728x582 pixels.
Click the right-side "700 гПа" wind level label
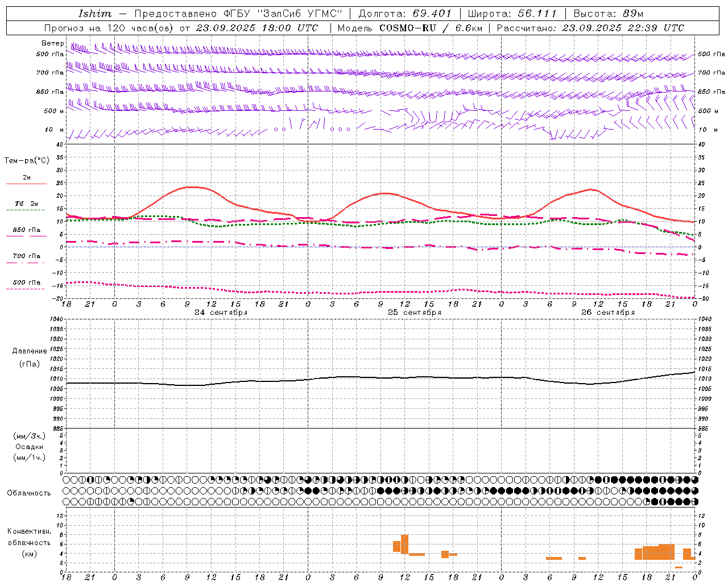coord(712,73)
